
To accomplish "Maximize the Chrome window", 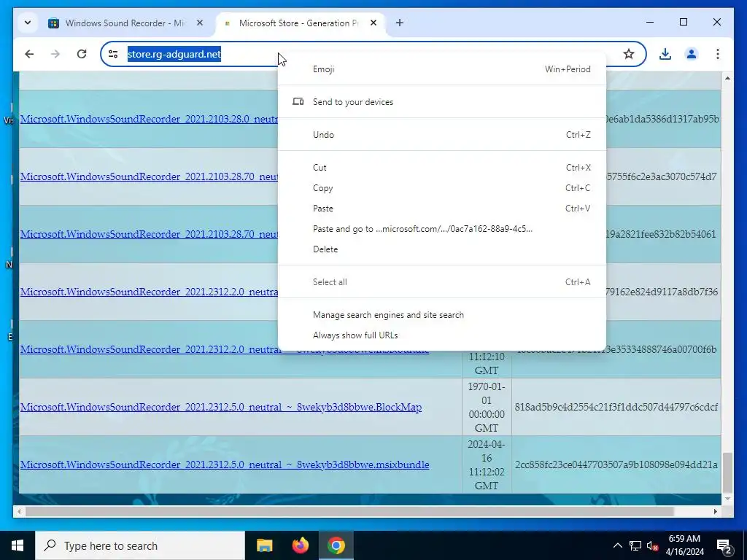I will (683, 22).
